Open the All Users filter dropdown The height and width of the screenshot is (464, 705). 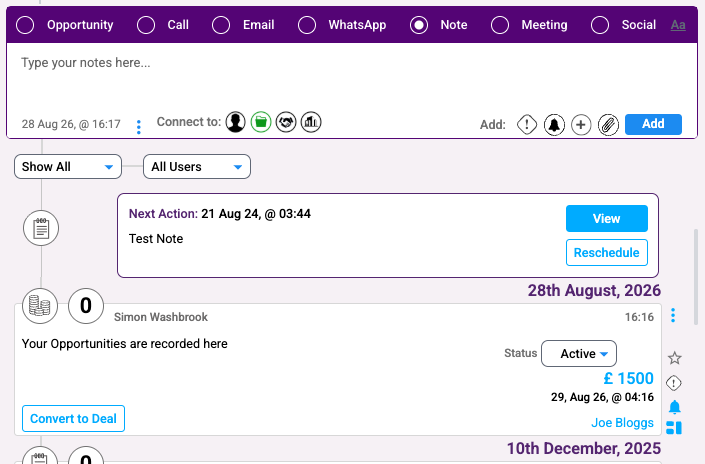click(x=197, y=167)
